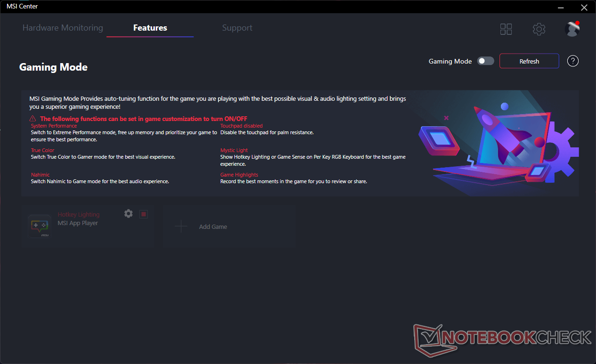The image size is (596, 364).
Task: Click the plus icon to add game
Action: coord(181,226)
